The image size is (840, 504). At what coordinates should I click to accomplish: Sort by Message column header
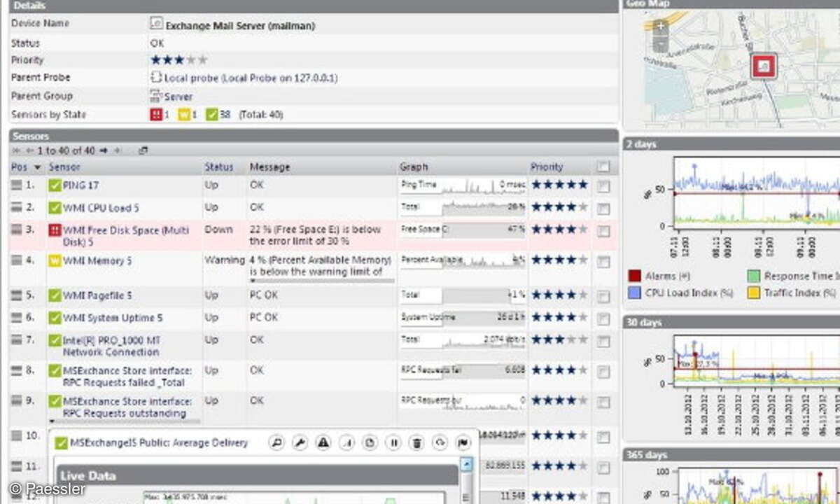tap(269, 167)
